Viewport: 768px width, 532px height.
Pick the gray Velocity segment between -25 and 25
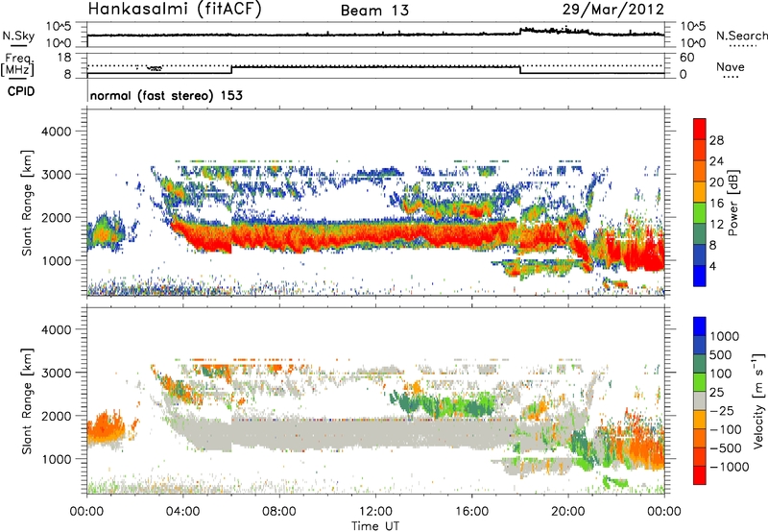point(700,400)
